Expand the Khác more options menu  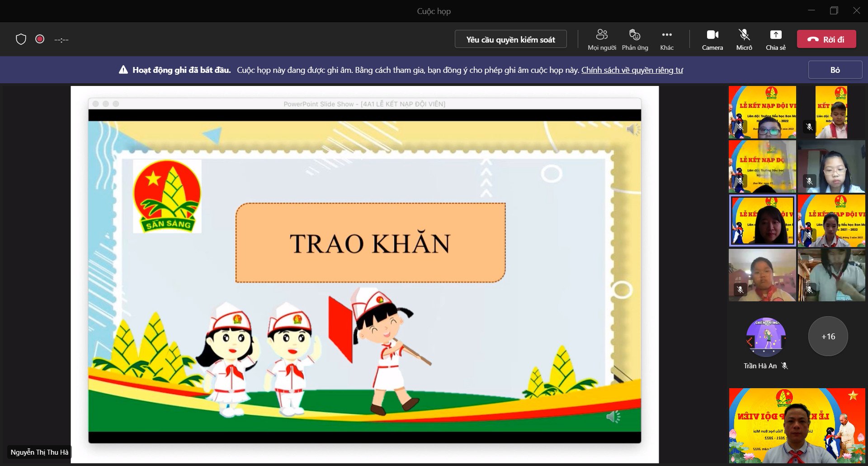666,39
